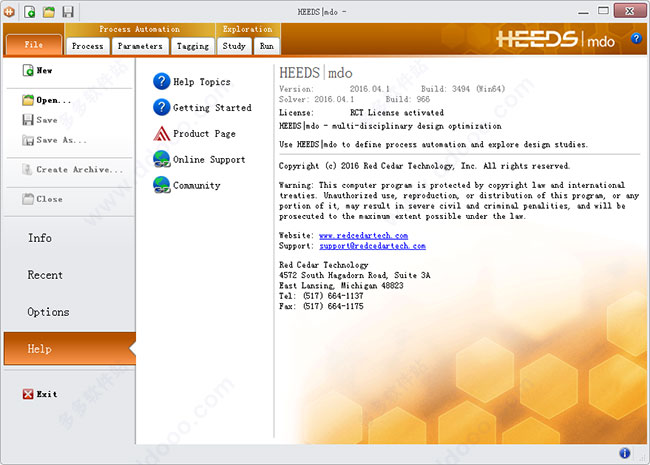
Task: Open the www.redcedartech.com website link
Action: coord(364,235)
